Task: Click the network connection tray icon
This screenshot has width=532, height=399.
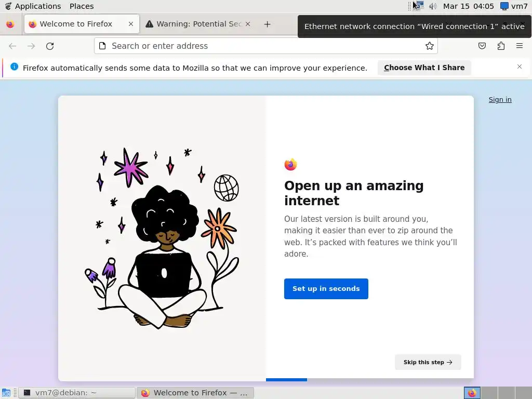Action: [x=419, y=6]
